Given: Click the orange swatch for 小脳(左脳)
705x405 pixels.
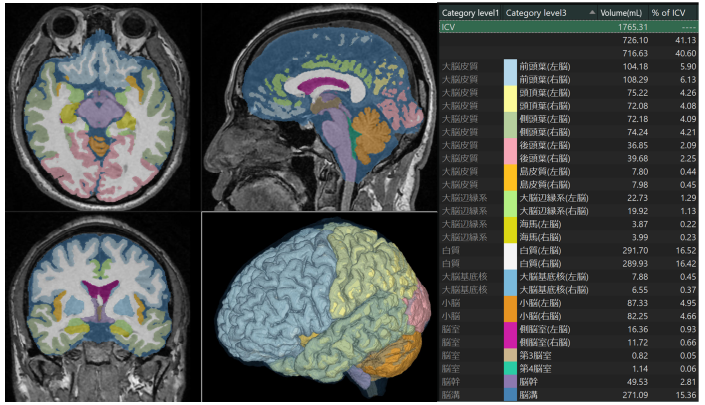Looking at the screenshot, I should 510,303.
